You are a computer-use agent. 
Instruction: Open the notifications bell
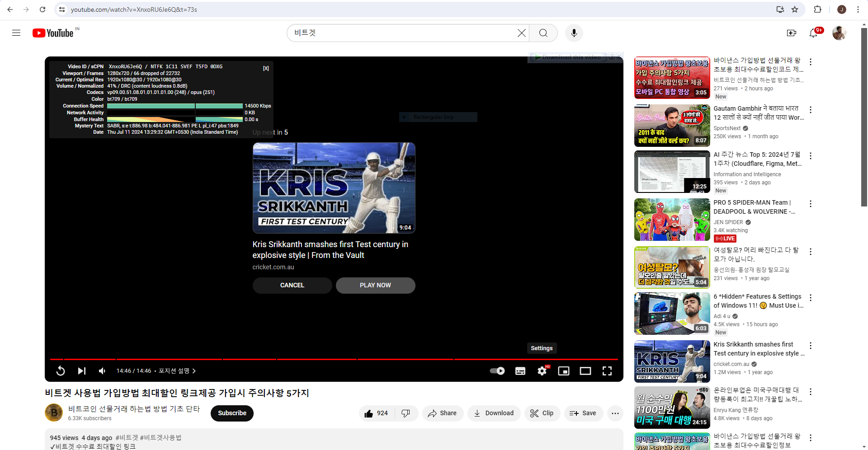coord(813,33)
